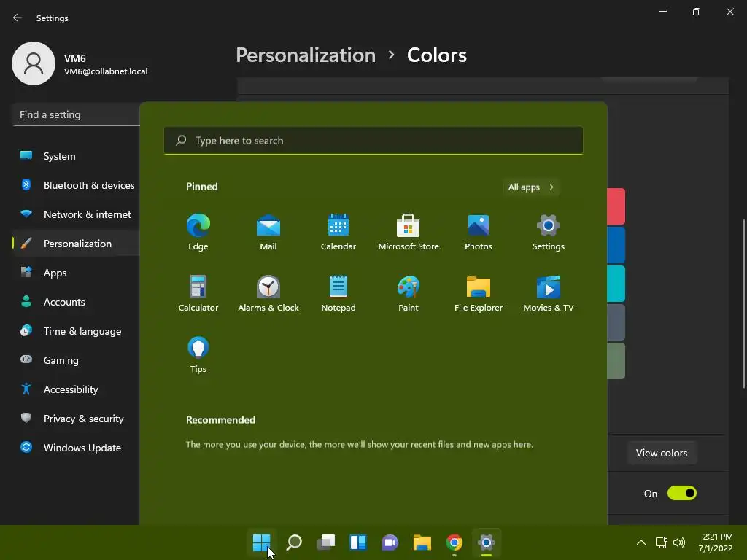Screen dimensions: 747x560
Task: Focus the Type here to search box
Action: point(373,141)
